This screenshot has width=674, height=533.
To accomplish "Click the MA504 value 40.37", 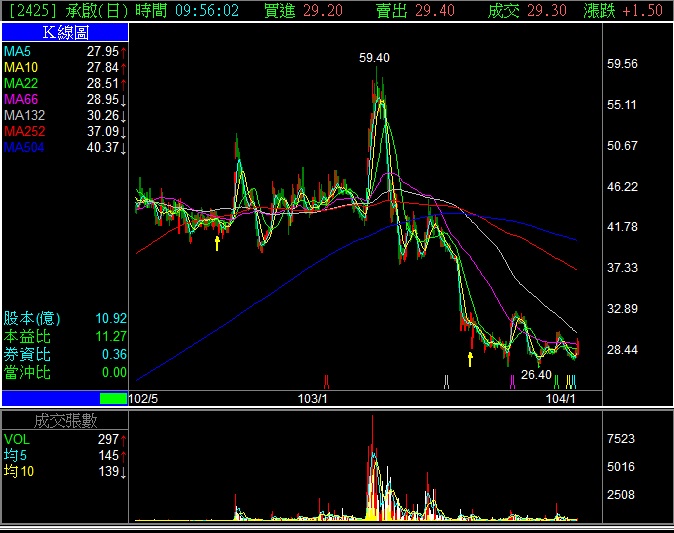I will click(103, 147).
